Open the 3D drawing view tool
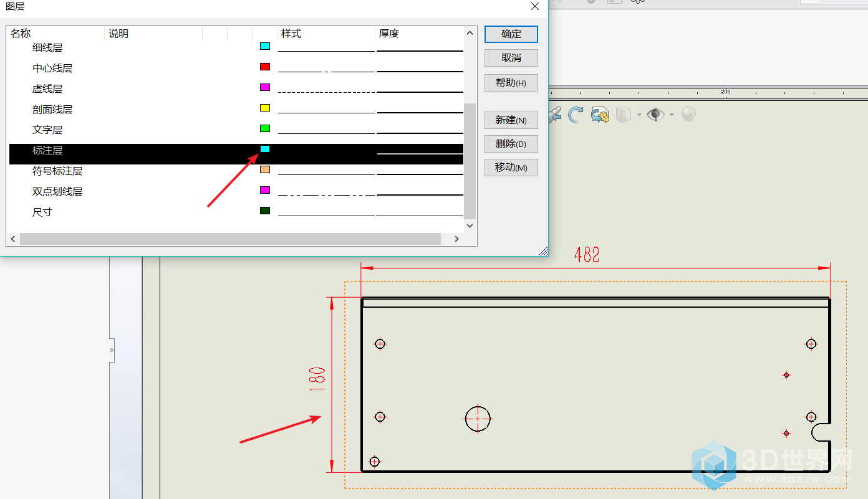This screenshot has width=868, height=499. pos(600,115)
